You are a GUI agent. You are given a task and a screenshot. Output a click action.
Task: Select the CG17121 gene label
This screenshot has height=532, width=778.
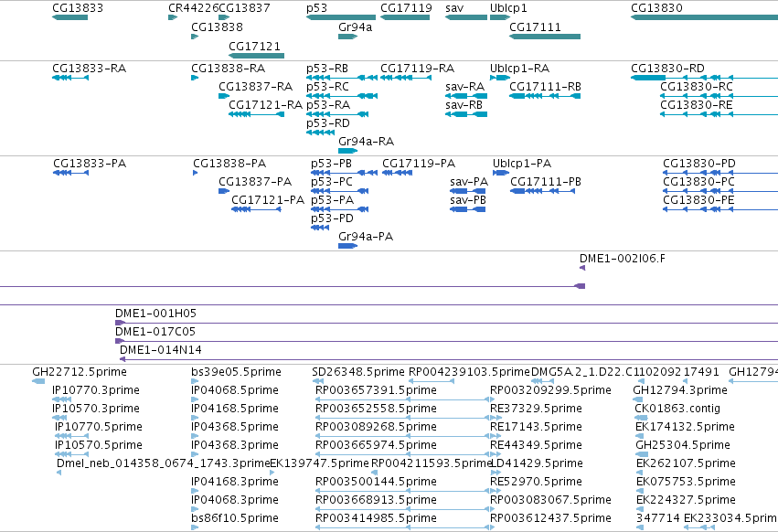pyautogui.click(x=254, y=46)
